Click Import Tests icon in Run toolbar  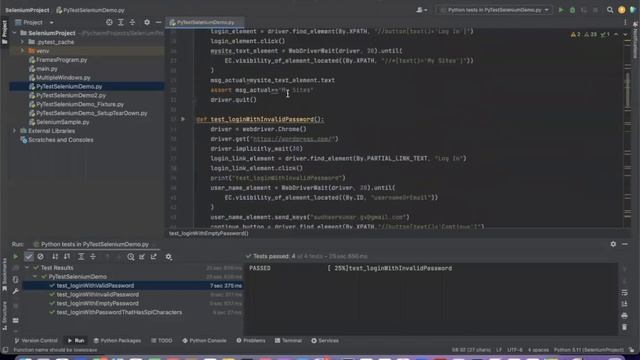point(142,257)
